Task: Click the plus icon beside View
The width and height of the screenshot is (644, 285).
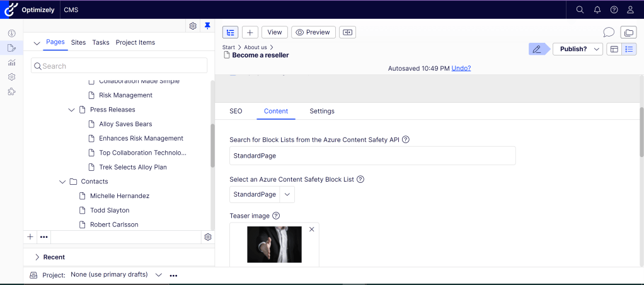Action: pyautogui.click(x=250, y=32)
